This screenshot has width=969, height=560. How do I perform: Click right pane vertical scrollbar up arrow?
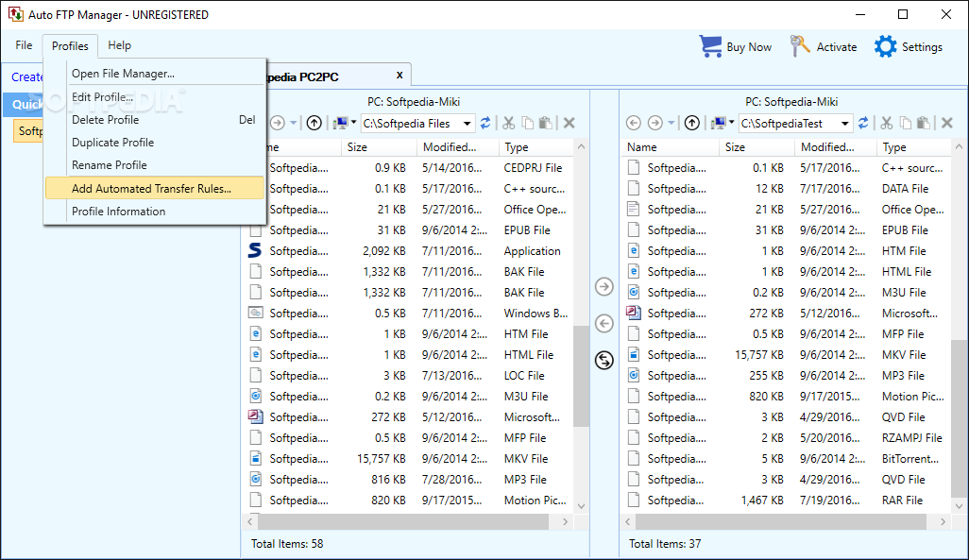coord(959,146)
